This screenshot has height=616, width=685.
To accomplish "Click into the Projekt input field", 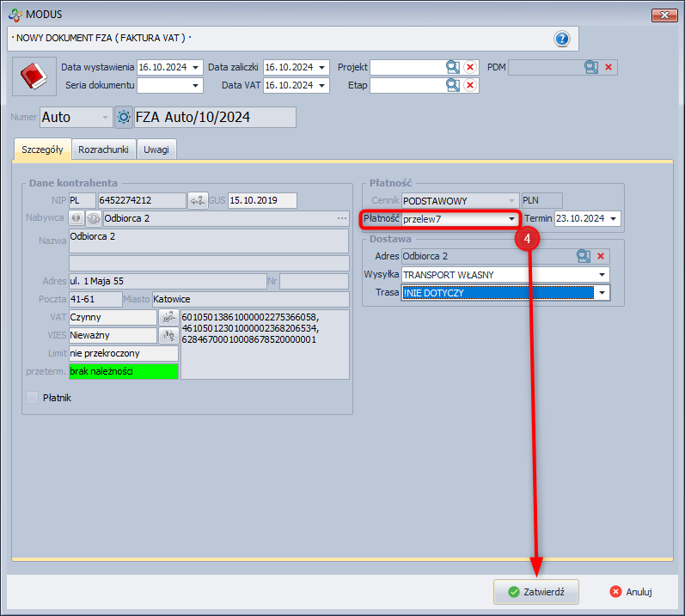I will [407, 67].
